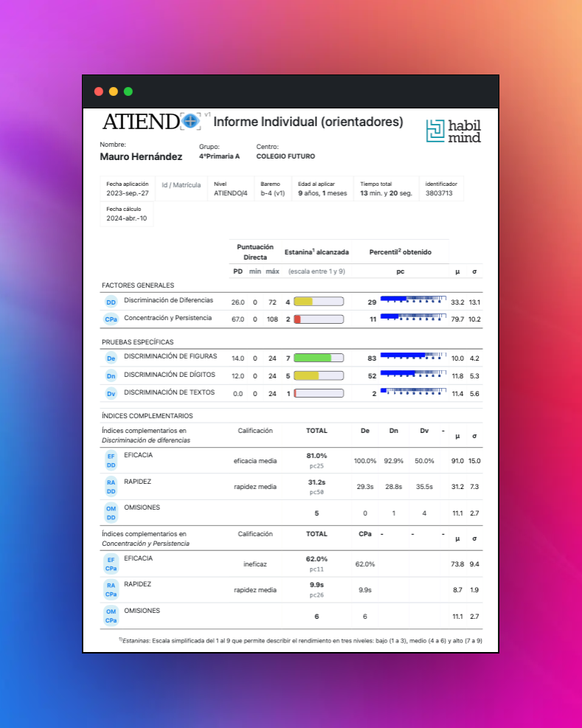Viewport: 582px width, 728px height.
Task: Click the OM DD omisiones badge
Action: point(111,513)
